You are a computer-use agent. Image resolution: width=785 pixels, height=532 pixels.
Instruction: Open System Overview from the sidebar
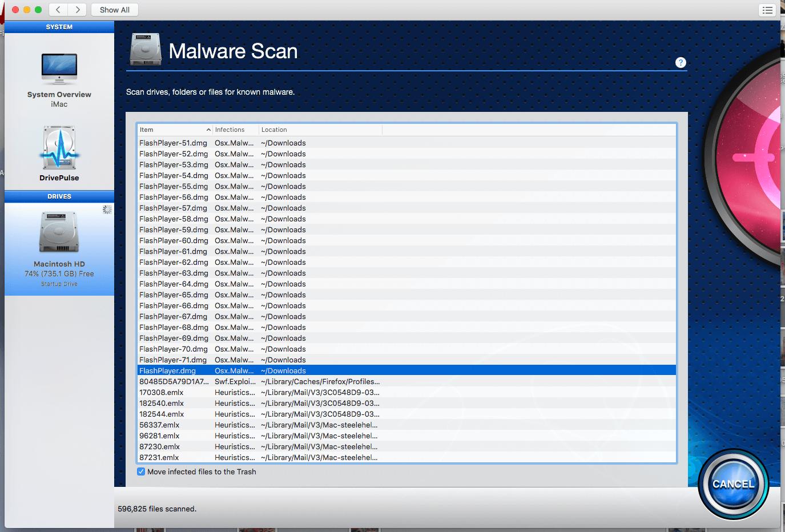59,77
